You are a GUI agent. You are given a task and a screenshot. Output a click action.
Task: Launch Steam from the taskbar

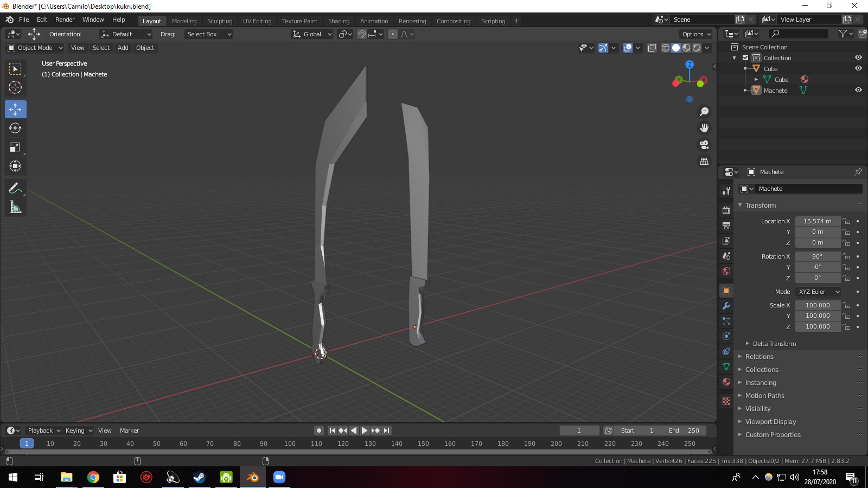(199, 477)
